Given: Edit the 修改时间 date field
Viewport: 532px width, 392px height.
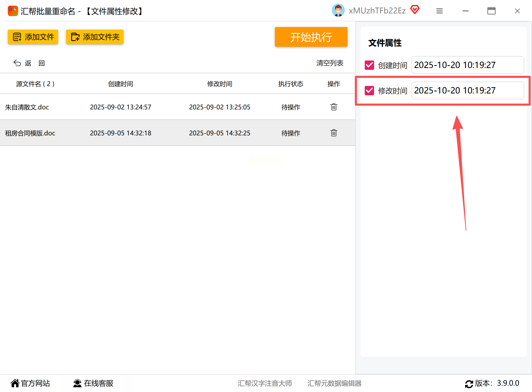Looking at the screenshot, I should tap(467, 90).
